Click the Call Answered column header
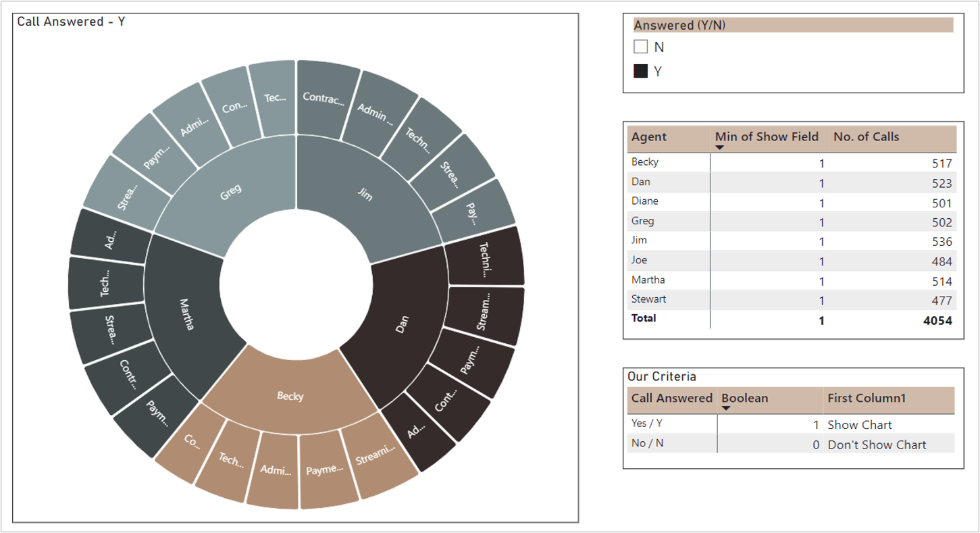 (671, 398)
